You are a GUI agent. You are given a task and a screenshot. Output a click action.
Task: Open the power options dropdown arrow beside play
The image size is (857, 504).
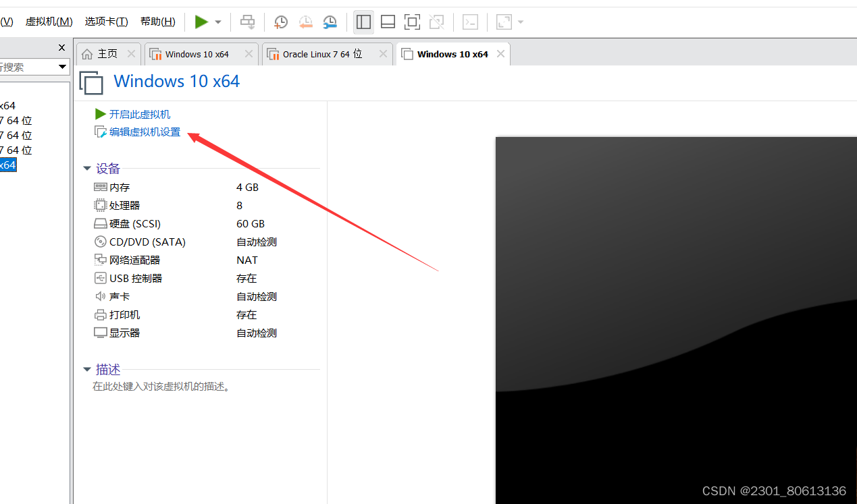coord(218,22)
